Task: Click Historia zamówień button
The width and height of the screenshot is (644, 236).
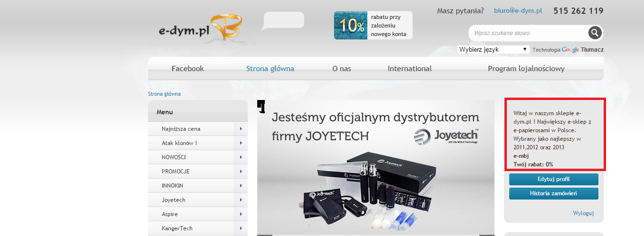Action: click(x=553, y=193)
